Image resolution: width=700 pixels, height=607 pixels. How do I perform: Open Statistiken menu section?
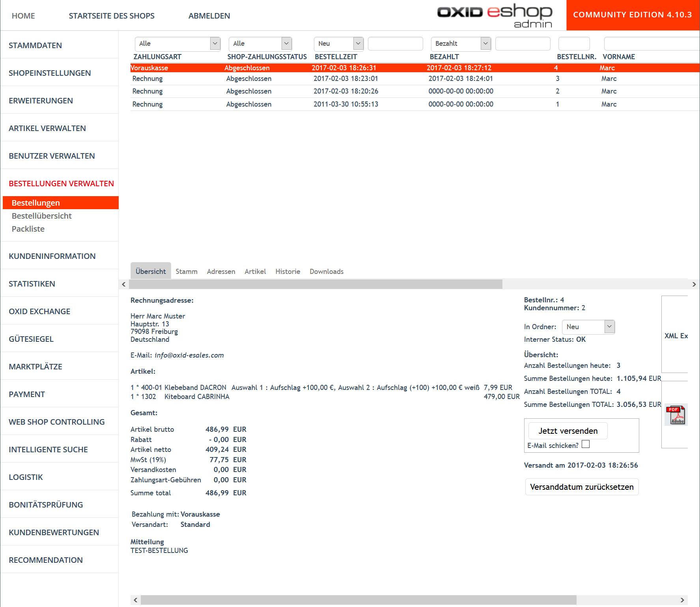[32, 284]
